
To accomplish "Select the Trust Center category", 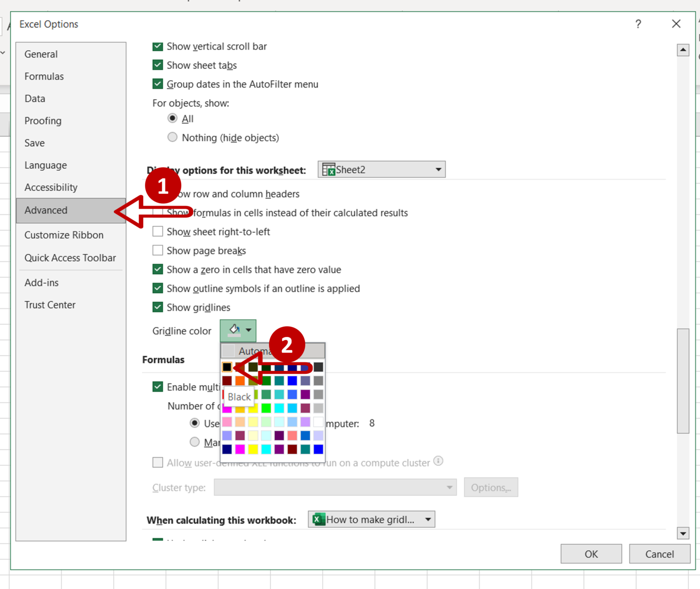I will click(x=71, y=305).
